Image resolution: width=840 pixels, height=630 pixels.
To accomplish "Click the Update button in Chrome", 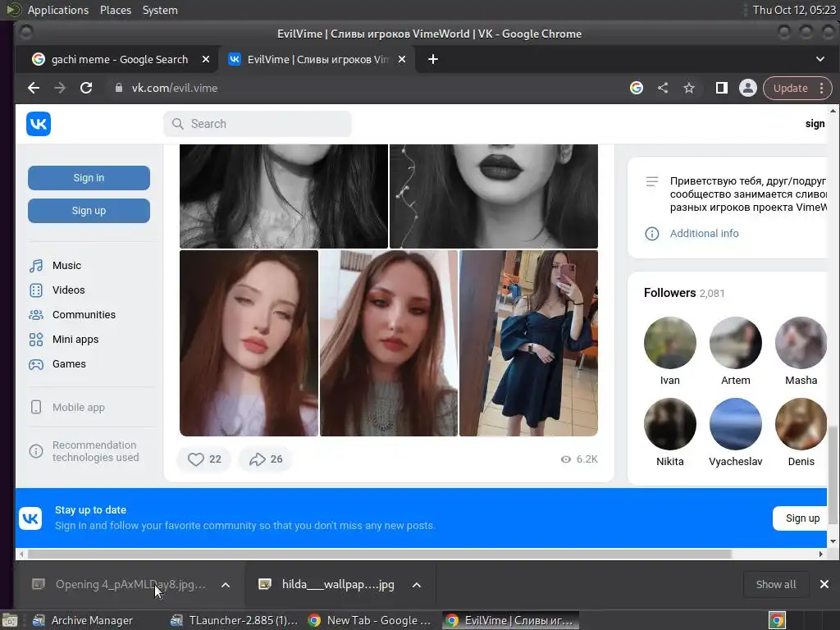I will click(790, 88).
